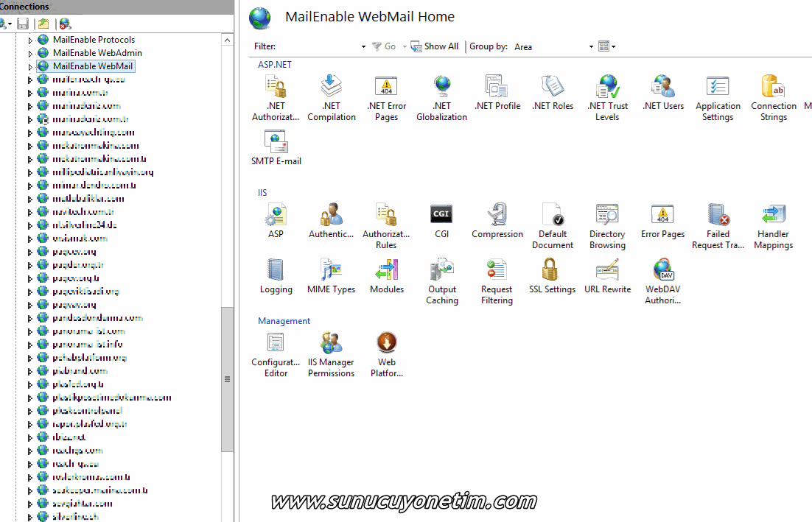This screenshot has width=812, height=522.
Task: Open the Connection Strings feature
Action: pyautogui.click(x=774, y=98)
